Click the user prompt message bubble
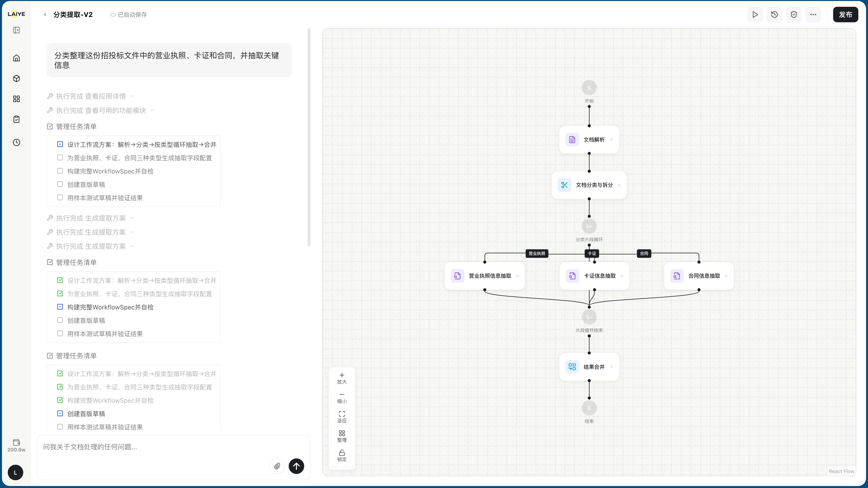This screenshot has width=868, height=488. tap(169, 60)
